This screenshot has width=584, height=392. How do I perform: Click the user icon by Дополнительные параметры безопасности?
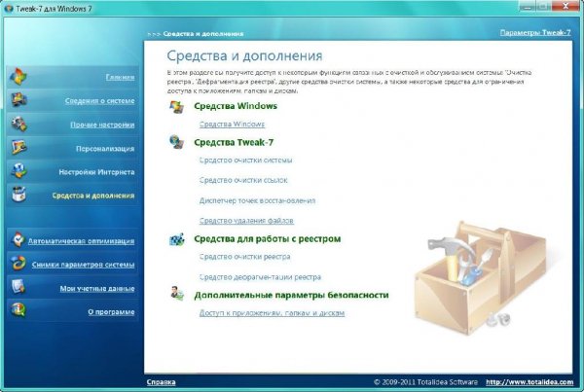(177, 294)
